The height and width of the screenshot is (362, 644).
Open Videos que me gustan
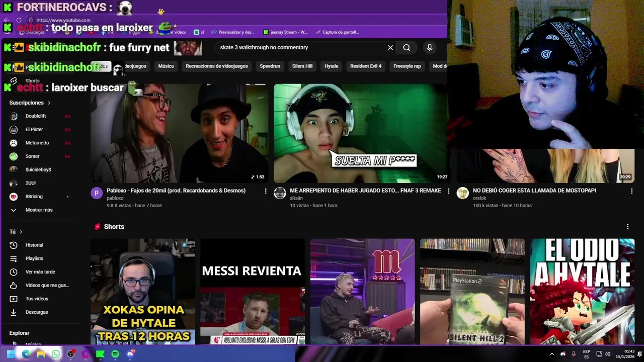coord(47,285)
